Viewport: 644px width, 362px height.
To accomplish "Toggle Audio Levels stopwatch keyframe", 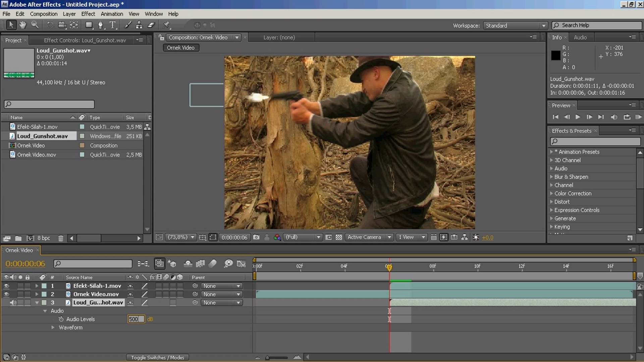I will [61, 319].
